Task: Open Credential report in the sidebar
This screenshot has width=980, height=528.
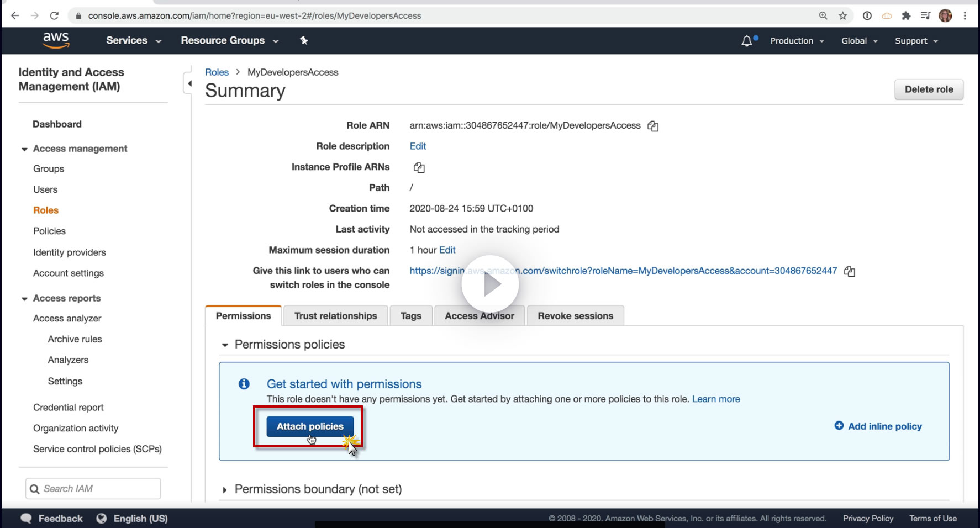Action: [x=69, y=408]
